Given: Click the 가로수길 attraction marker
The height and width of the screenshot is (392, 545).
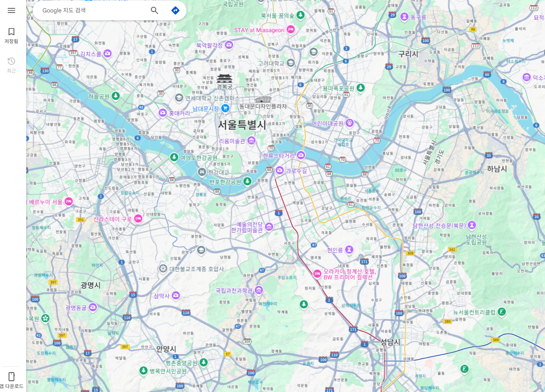Looking at the screenshot, I should point(279,170).
